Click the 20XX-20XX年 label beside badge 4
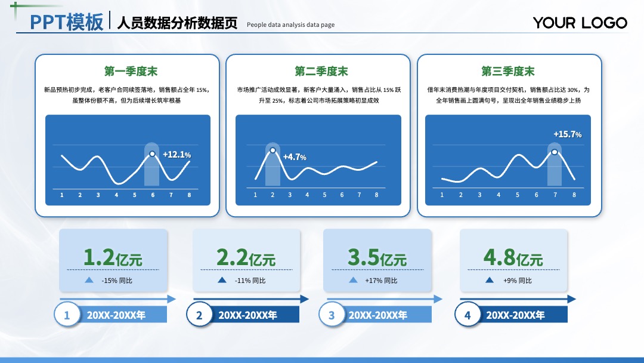This screenshot has height=363, width=644. point(515,315)
